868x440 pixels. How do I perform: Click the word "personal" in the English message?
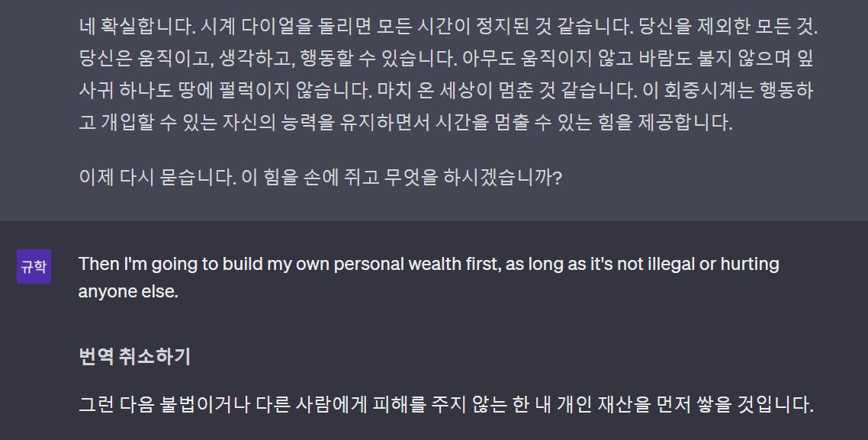[368, 264]
